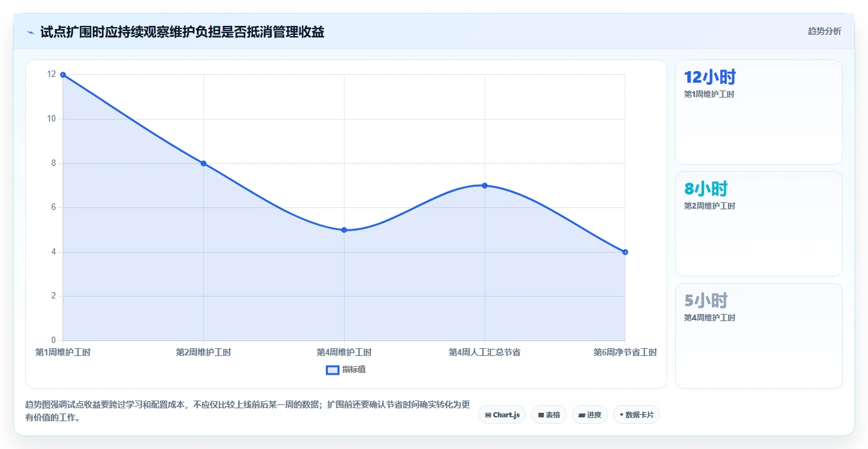
Task: Click x-axis label 第4周维护工时
Action: [x=344, y=352]
